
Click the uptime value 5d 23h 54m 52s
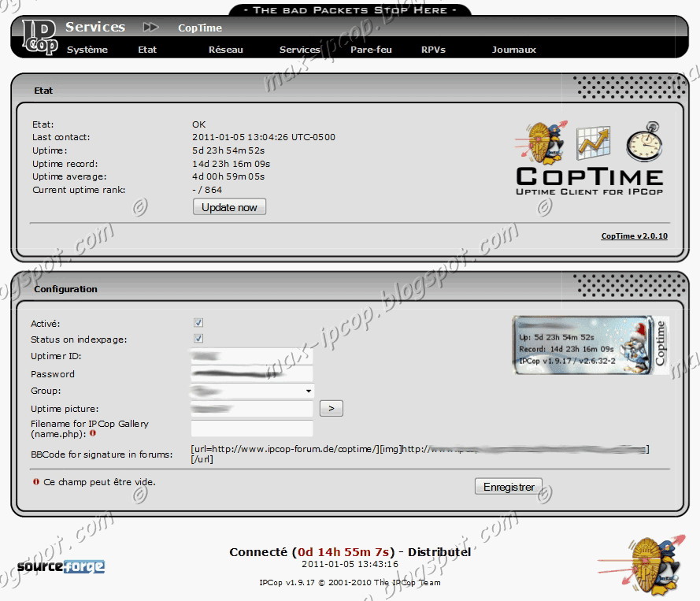228,150
